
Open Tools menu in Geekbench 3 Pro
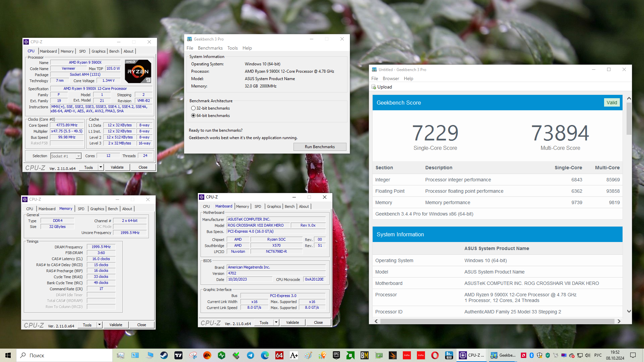232,48
